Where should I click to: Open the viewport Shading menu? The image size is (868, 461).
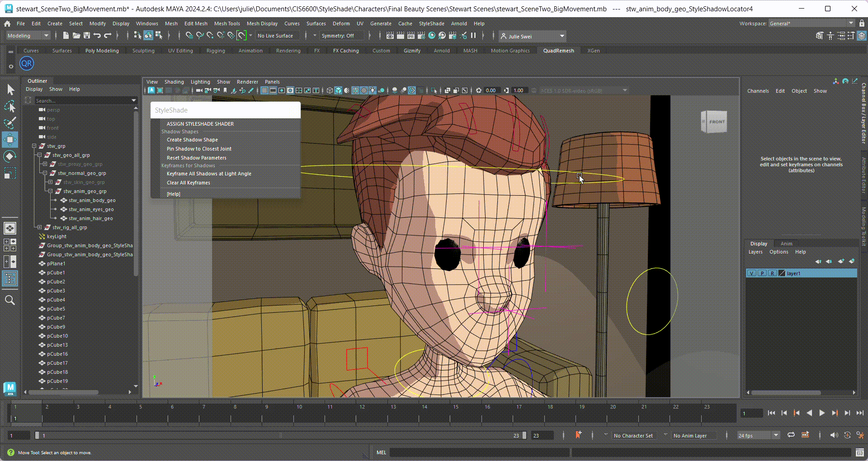pyautogui.click(x=174, y=82)
